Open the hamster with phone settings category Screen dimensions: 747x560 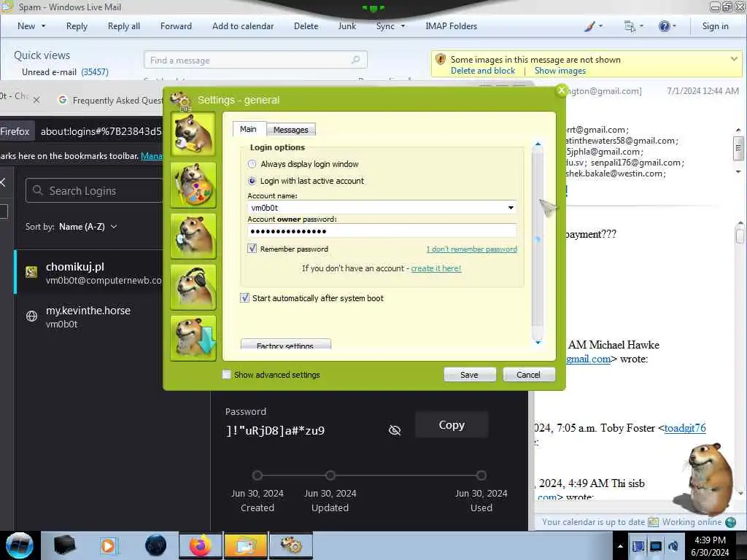click(193, 236)
